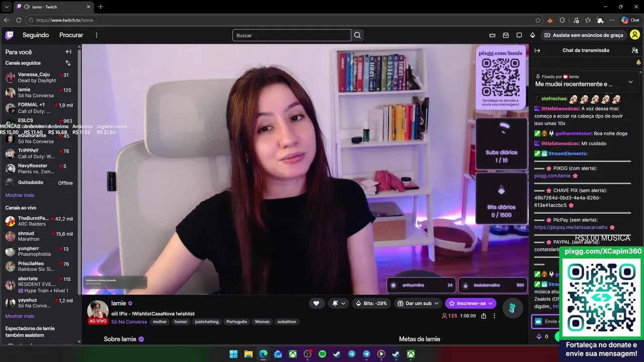Open the three-dot menu next to Procurar
This screenshot has width=644, height=362.
click(x=97, y=35)
